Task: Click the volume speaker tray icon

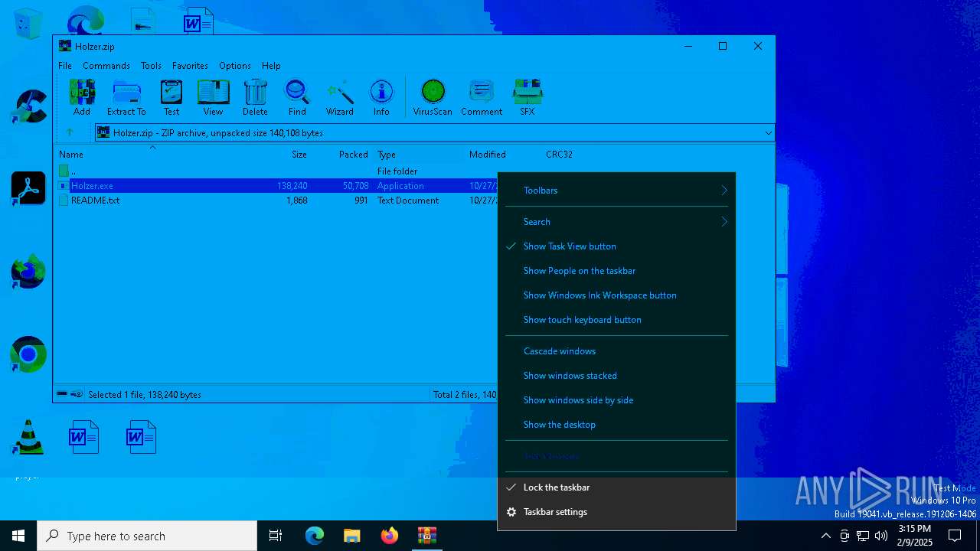Action: (881, 536)
